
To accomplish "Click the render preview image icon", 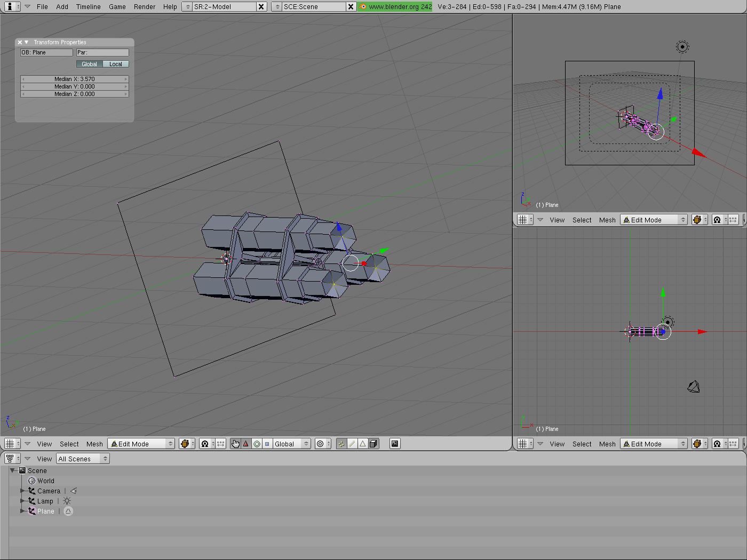I will [x=395, y=444].
